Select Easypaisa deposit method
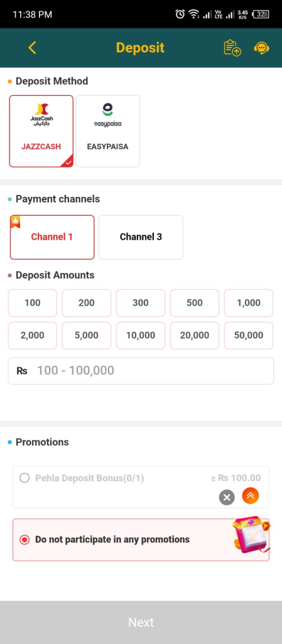 (108, 131)
